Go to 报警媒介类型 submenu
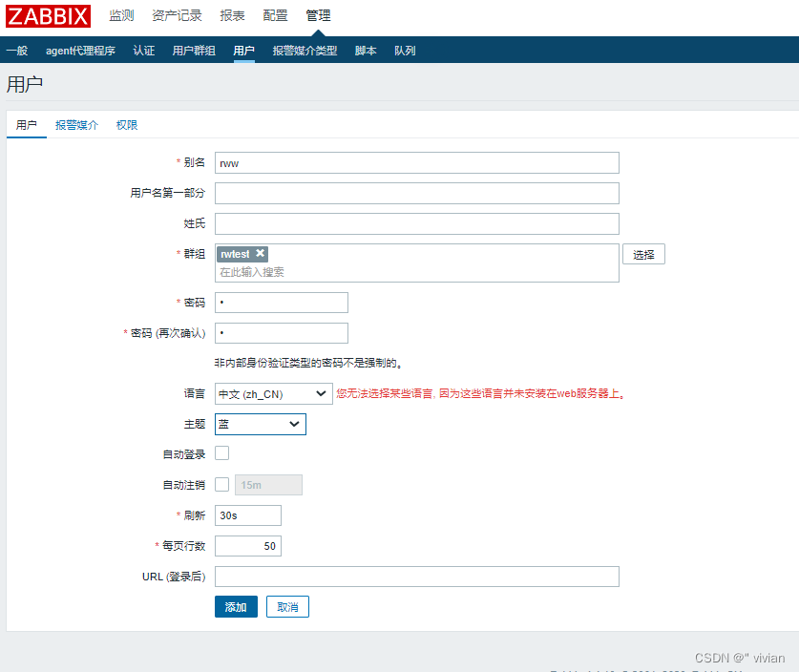This screenshot has width=799, height=672. click(305, 51)
